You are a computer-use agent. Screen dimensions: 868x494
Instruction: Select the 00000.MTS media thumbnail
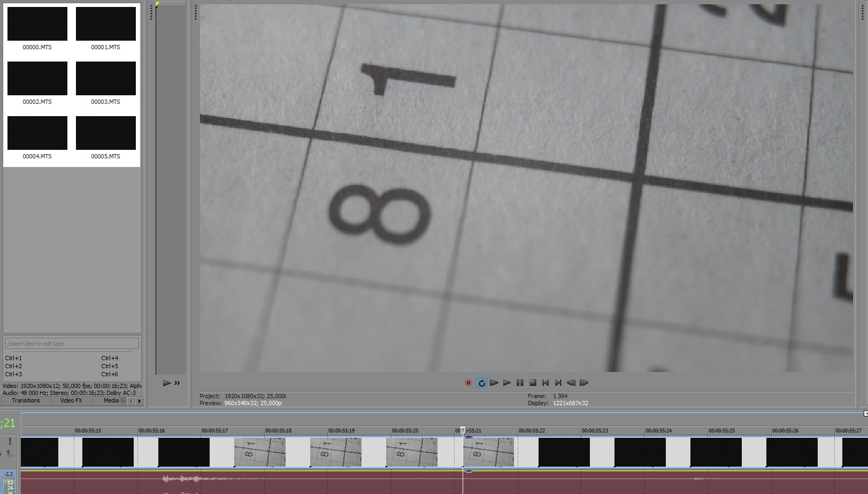pyautogui.click(x=37, y=24)
